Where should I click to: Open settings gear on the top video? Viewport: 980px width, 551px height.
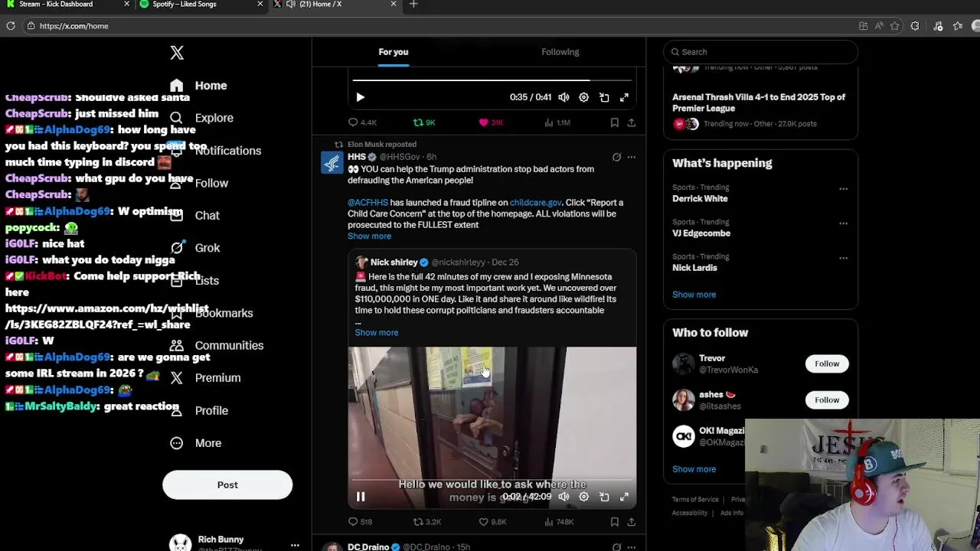click(x=583, y=97)
